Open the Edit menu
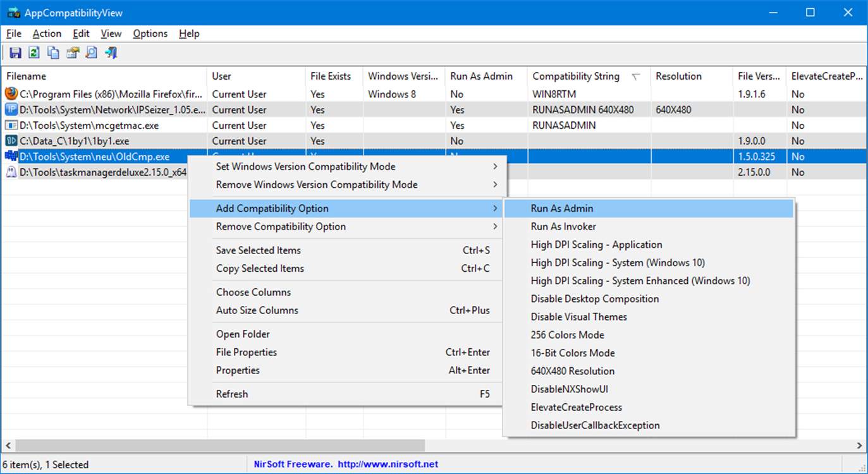 (x=81, y=33)
